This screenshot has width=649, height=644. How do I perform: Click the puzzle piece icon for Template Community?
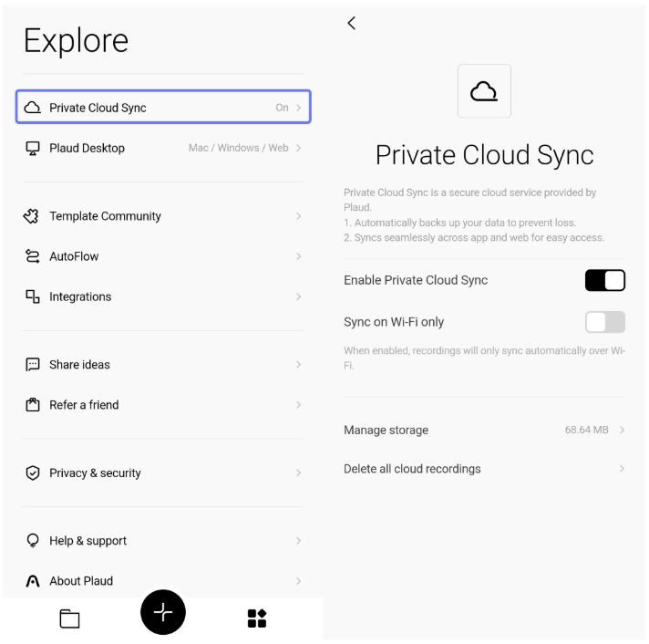point(32,216)
